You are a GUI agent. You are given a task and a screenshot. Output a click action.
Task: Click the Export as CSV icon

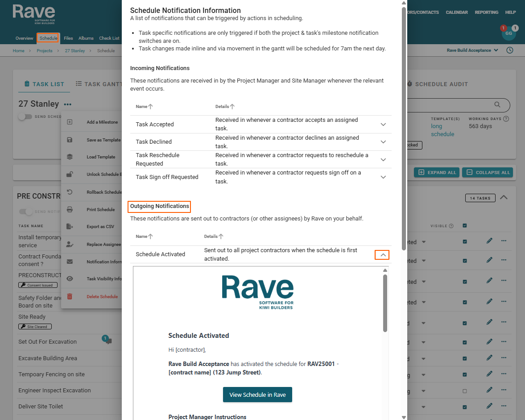click(x=70, y=226)
